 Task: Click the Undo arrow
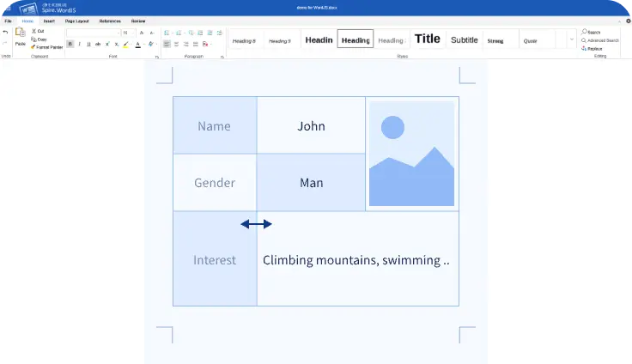(5, 33)
